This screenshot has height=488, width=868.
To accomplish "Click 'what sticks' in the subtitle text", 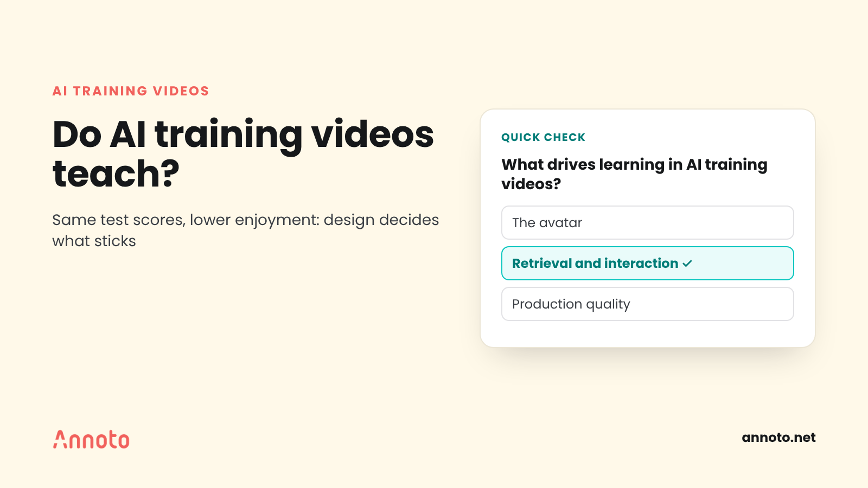I will [94, 241].
